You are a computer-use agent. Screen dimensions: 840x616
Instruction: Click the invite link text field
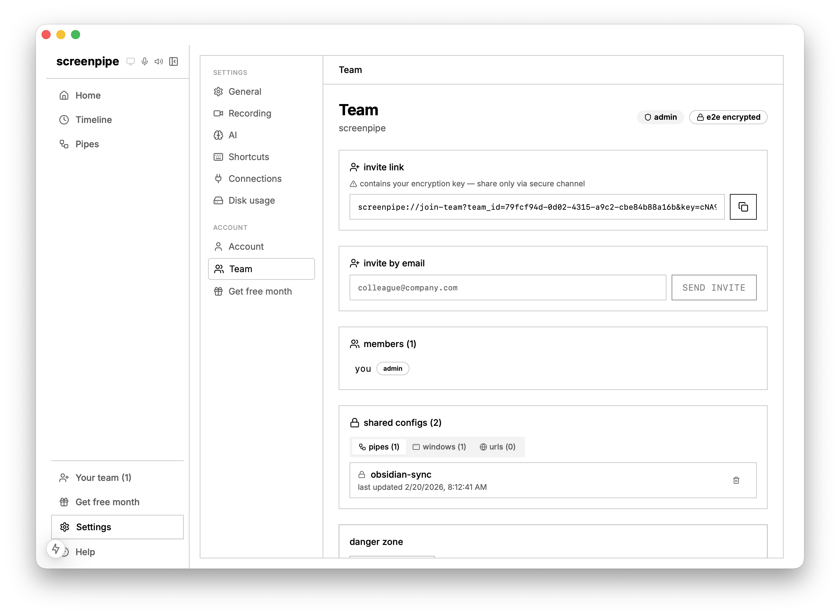point(537,207)
